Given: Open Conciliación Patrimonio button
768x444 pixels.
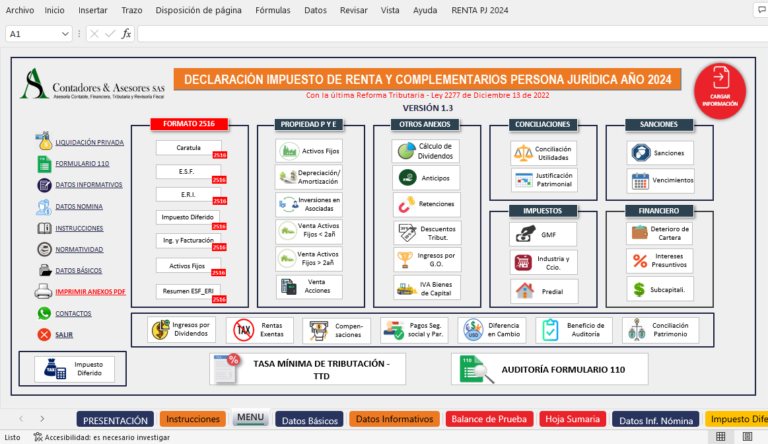Looking at the screenshot, I should (660, 330).
